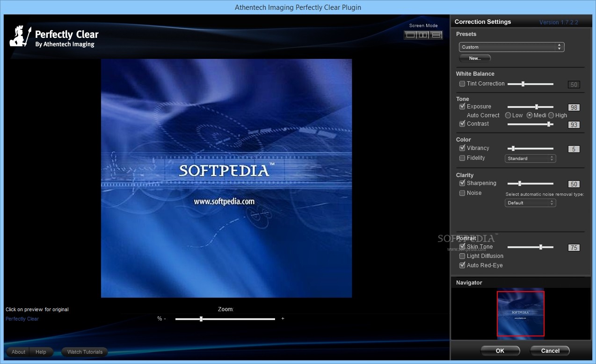Open the Presets Custom dropdown
596x364 pixels.
click(512, 47)
